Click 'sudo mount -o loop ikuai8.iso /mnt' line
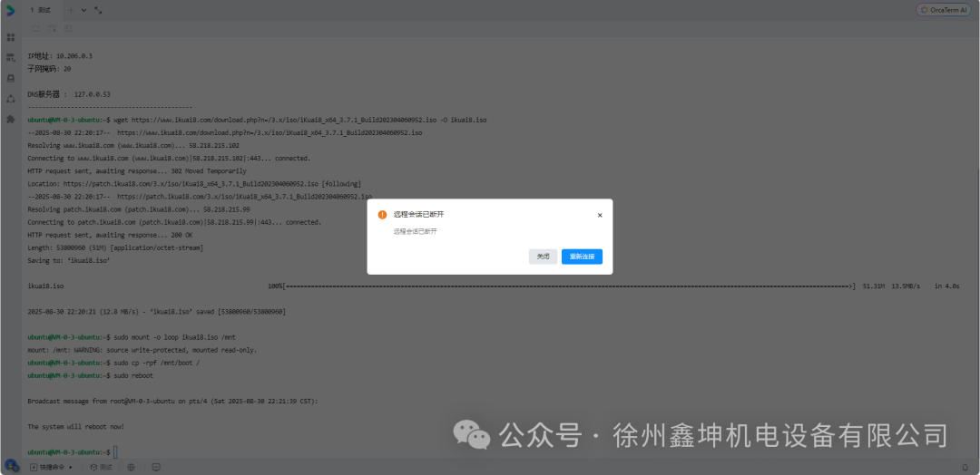The width and height of the screenshot is (980, 475). click(132, 337)
